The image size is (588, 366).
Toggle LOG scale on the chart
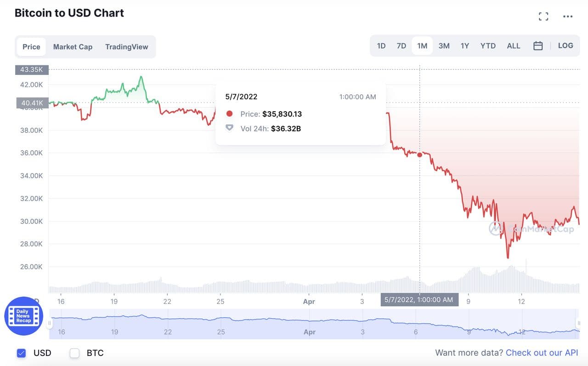coord(565,46)
